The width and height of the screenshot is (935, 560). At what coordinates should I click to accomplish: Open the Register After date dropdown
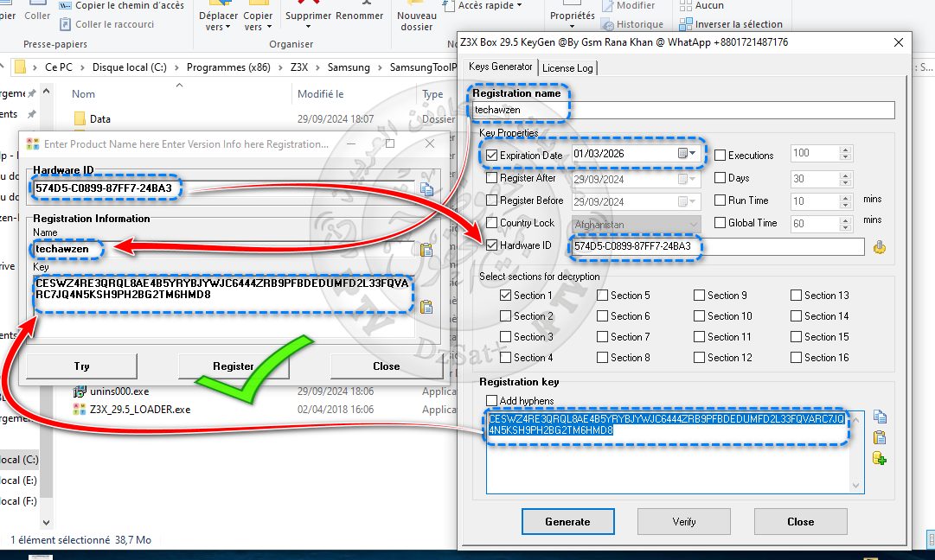click(x=687, y=179)
